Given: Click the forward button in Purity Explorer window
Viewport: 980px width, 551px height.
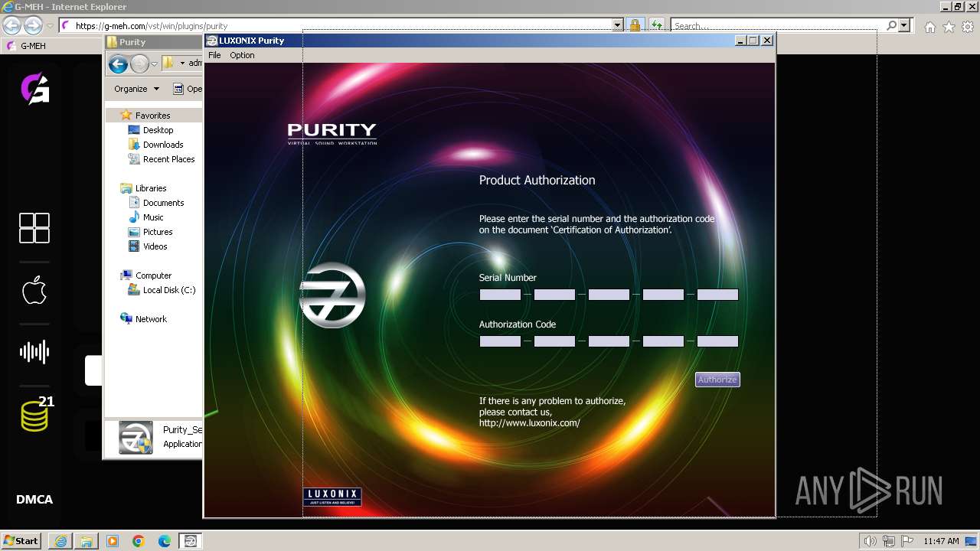Looking at the screenshot, I should tap(139, 64).
